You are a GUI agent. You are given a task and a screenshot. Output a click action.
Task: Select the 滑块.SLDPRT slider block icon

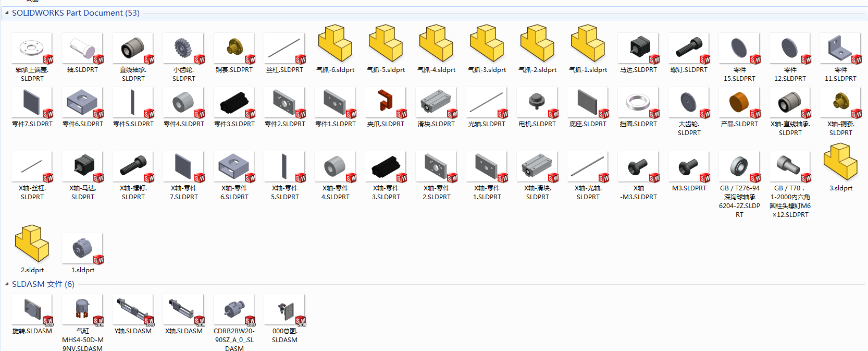(x=437, y=103)
